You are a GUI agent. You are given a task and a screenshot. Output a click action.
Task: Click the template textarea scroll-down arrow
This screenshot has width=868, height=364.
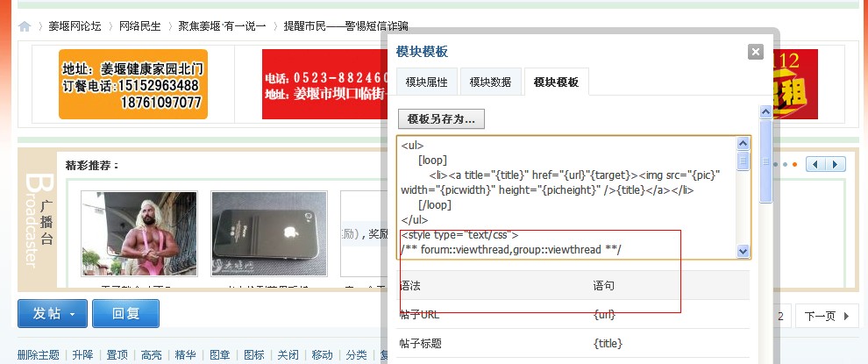(743, 252)
